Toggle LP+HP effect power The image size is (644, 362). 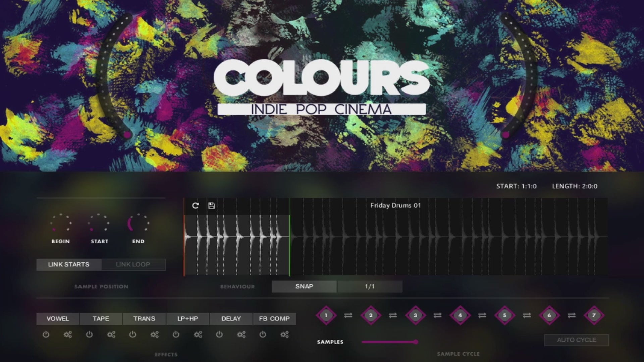click(x=176, y=334)
